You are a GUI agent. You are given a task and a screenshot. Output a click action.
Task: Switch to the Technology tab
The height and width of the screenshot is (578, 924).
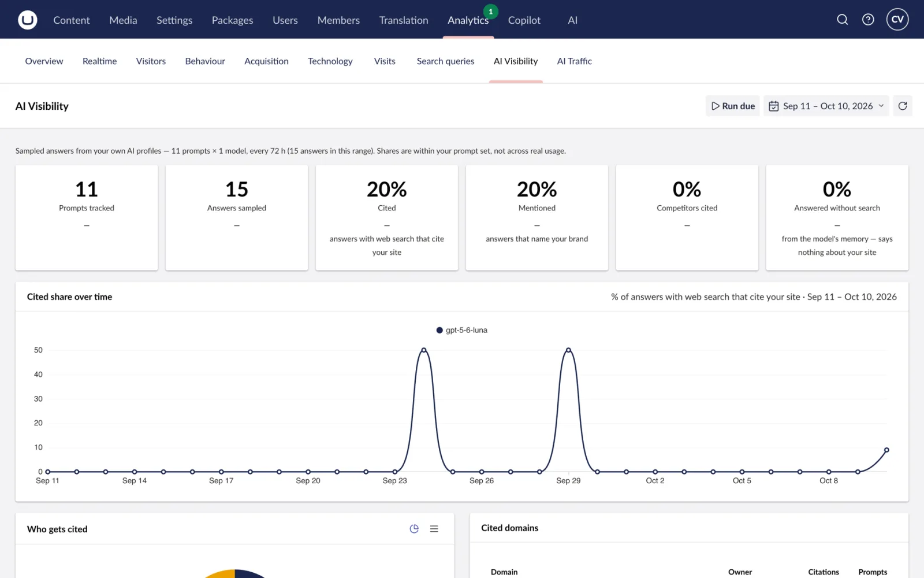click(330, 61)
